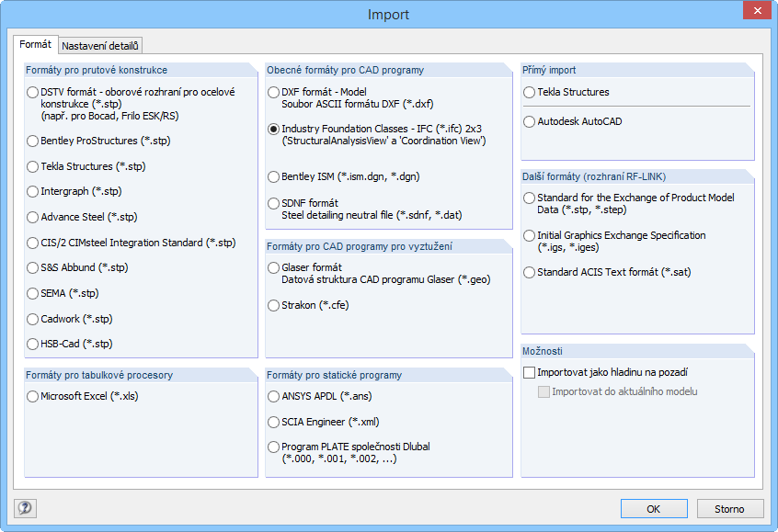Choose Standard ACIS Text formát (*.sat)
The height and width of the screenshot is (532, 778).
pos(528,272)
